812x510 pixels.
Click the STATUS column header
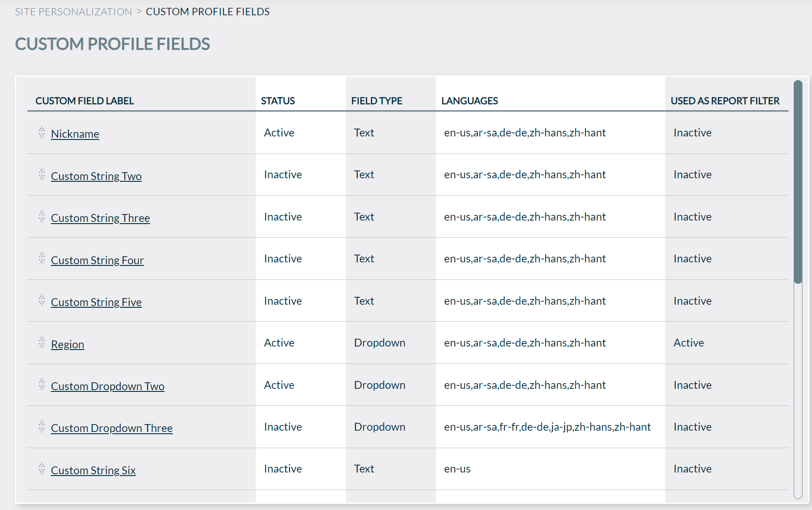point(278,101)
